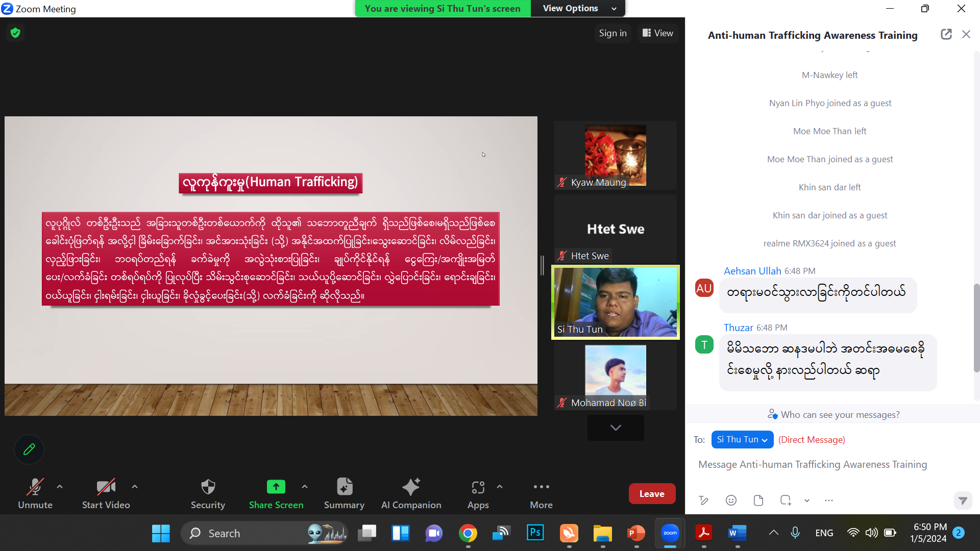Select Mohamad Noo Bi's video tile

tap(616, 377)
